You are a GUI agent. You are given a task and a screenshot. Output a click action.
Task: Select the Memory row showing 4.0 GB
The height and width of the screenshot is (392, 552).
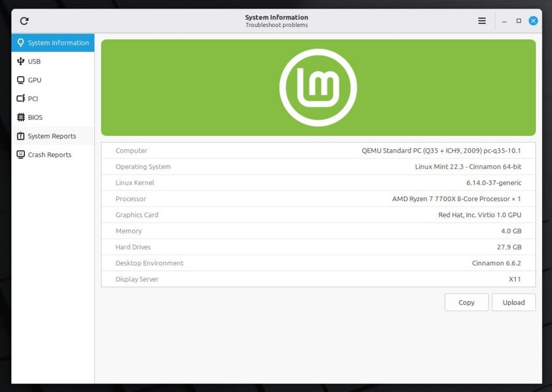(318, 231)
